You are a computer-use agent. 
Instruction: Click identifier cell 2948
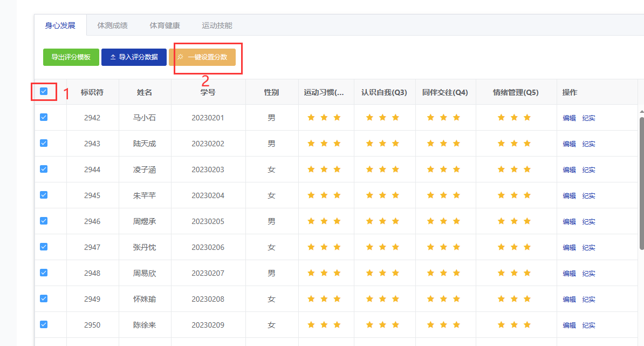coord(92,273)
